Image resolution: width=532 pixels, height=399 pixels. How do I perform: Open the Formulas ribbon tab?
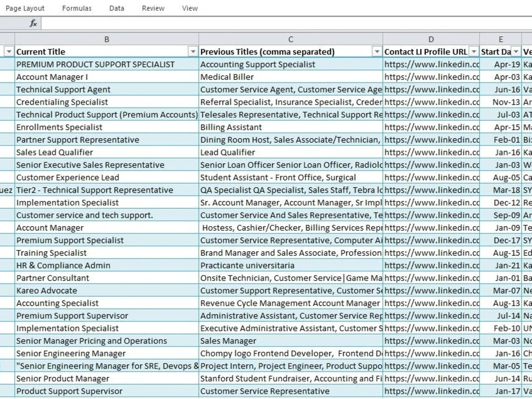tap(77, 8)
